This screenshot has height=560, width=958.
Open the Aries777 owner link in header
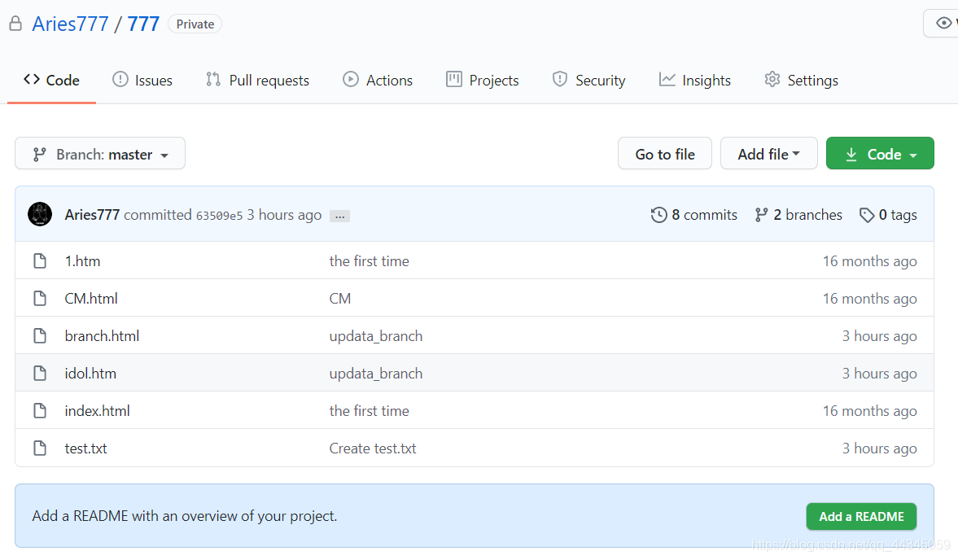(70, 24)
